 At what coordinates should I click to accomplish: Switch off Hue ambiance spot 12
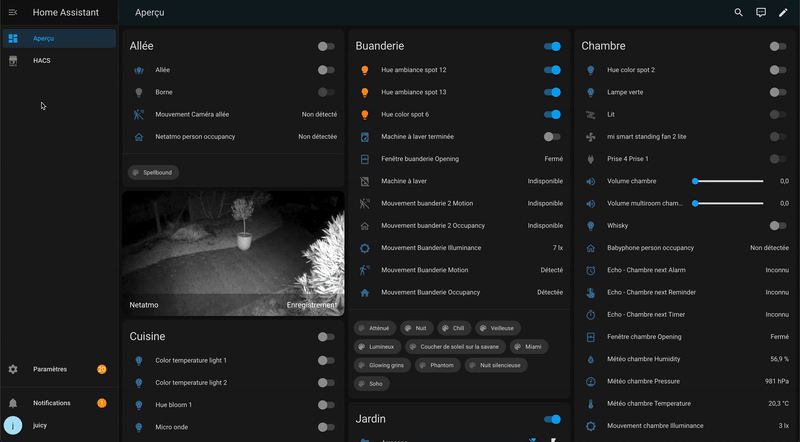pos(552,70)
